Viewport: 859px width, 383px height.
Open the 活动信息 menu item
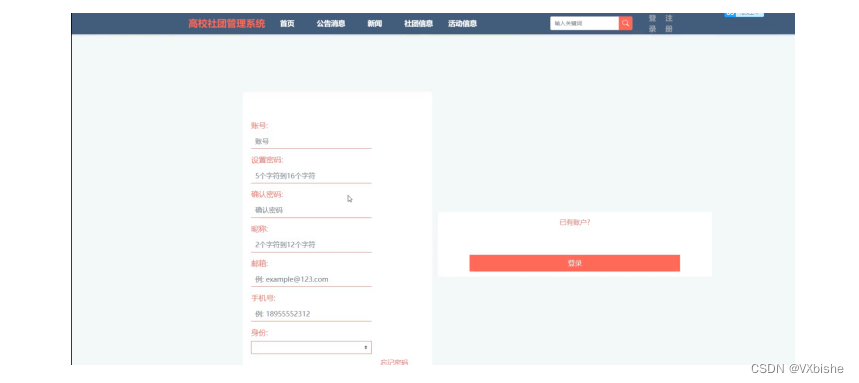462,24
